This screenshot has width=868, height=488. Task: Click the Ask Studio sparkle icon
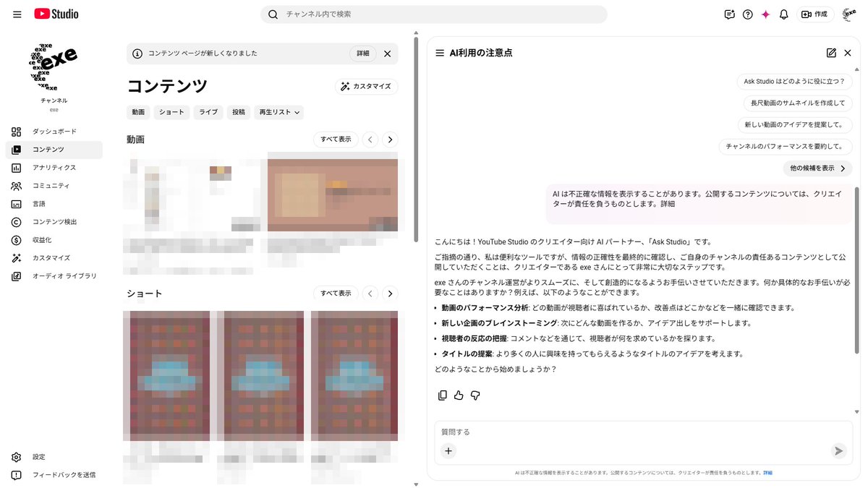pos(765,14)
